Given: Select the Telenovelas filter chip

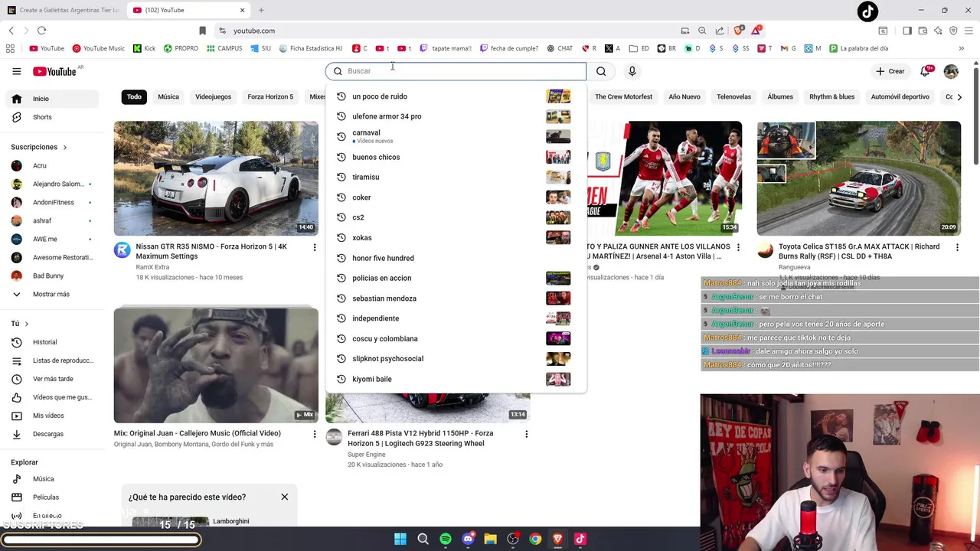Looking at the screenshot, I should pyautogui.click(x=733, y=97).
